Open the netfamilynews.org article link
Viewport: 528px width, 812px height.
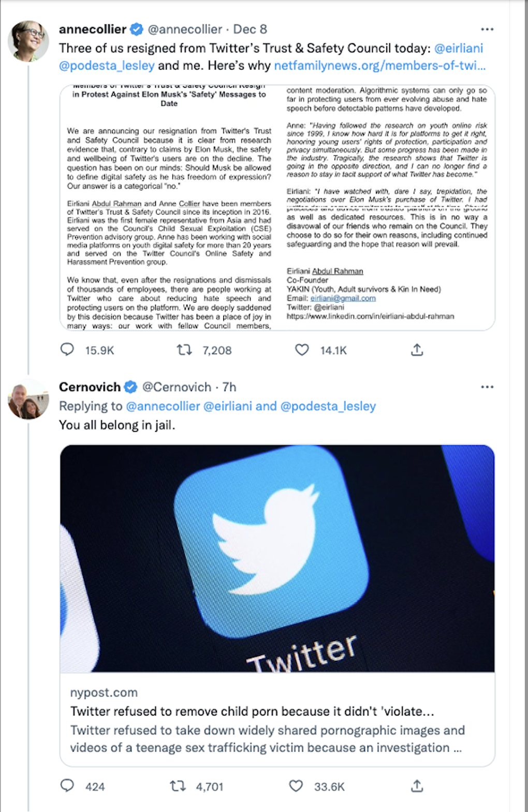coord(379,66)
